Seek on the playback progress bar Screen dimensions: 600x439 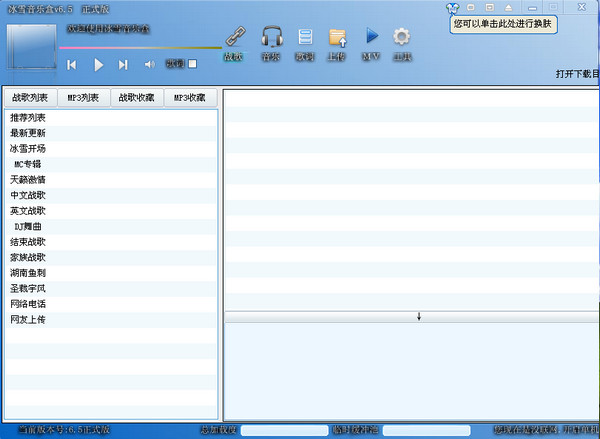click(x=140, y=48)
